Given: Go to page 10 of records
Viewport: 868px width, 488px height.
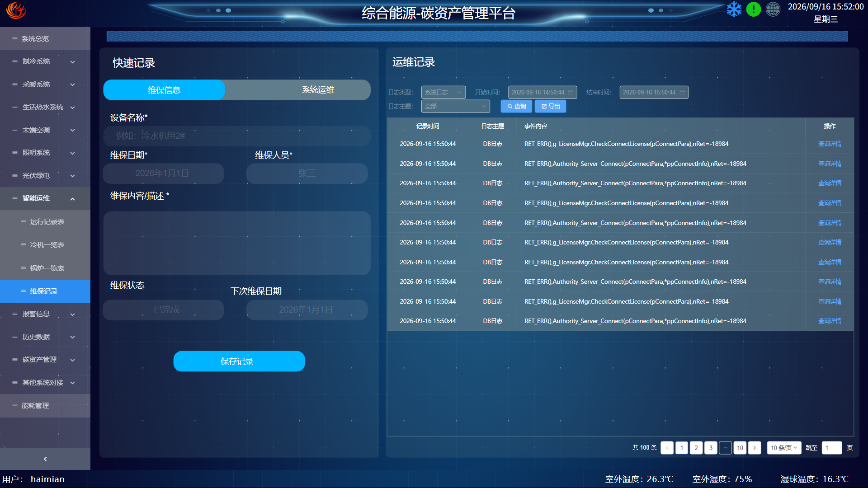Looking at the screenshot, I should click(740, 448).
